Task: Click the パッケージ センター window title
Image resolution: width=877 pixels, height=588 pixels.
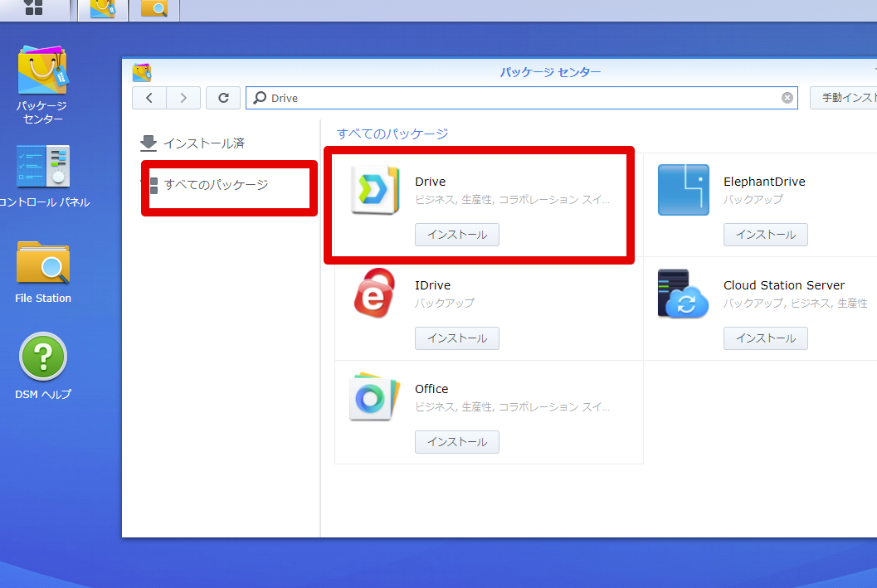Action: (x=550, y=72)
